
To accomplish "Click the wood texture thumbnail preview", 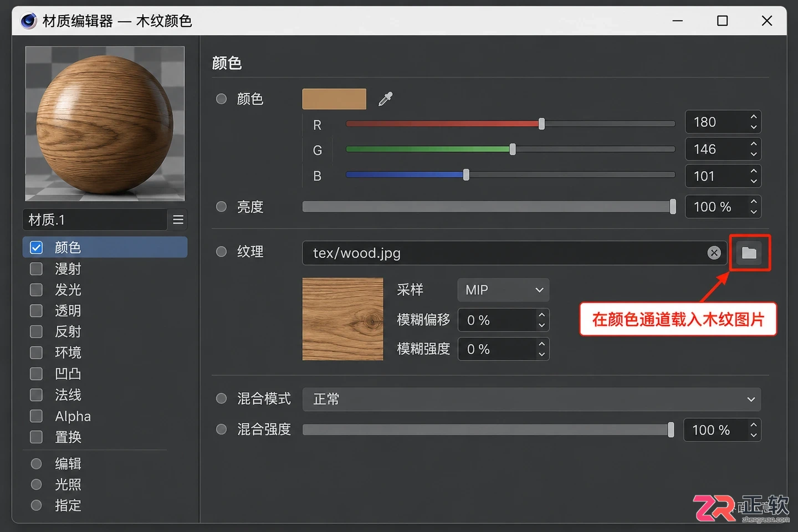I will [342, 319].
